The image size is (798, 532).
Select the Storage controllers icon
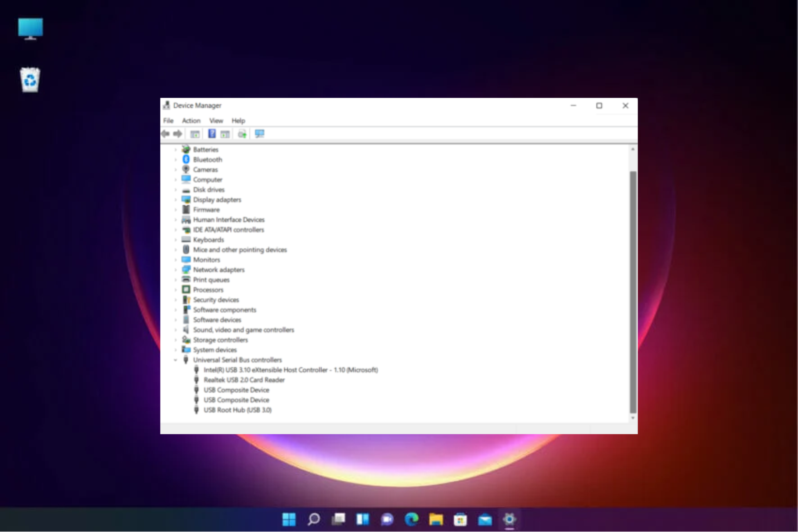click(186, 340)
